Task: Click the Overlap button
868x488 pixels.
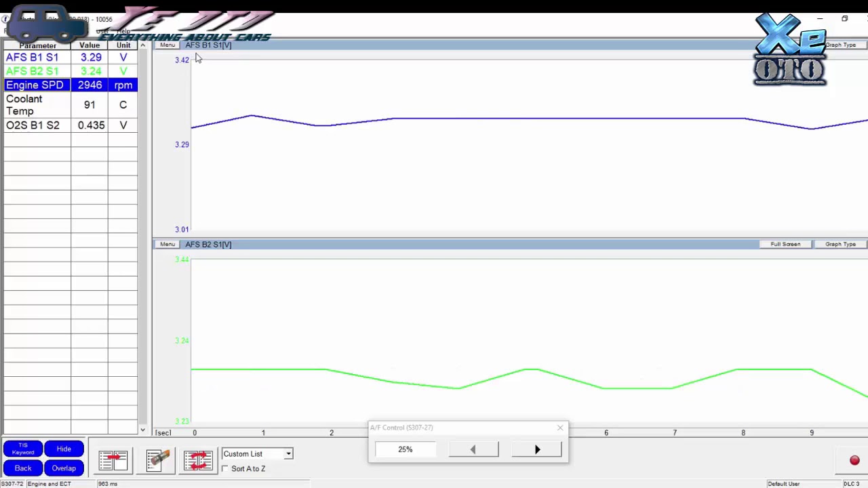Action: click(x=64, y=468)
